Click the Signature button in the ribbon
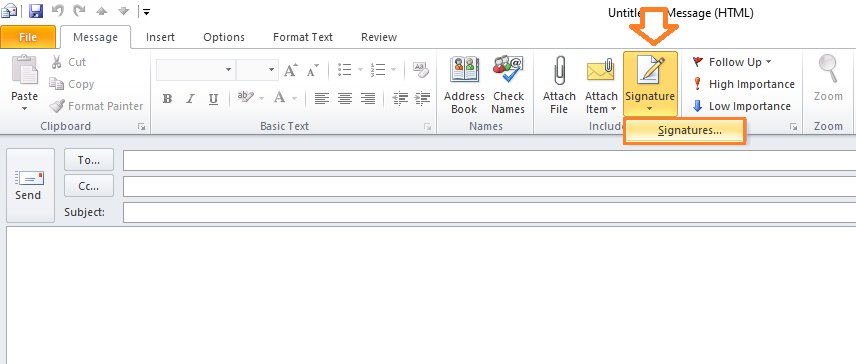The image size is (856, 364). coord(650,83)
